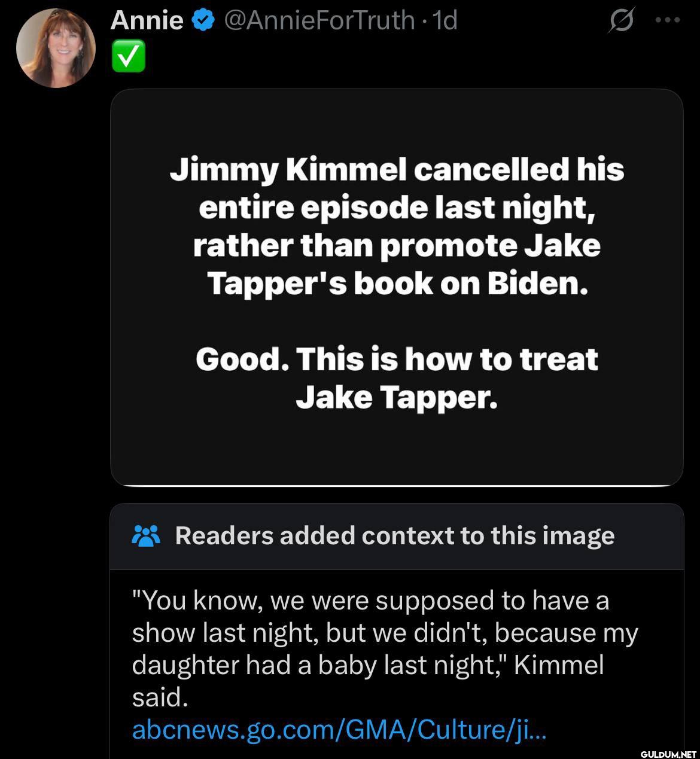The image size is (700, 759).
Task: Click the community notes people icon
Action: coord(145,536)
